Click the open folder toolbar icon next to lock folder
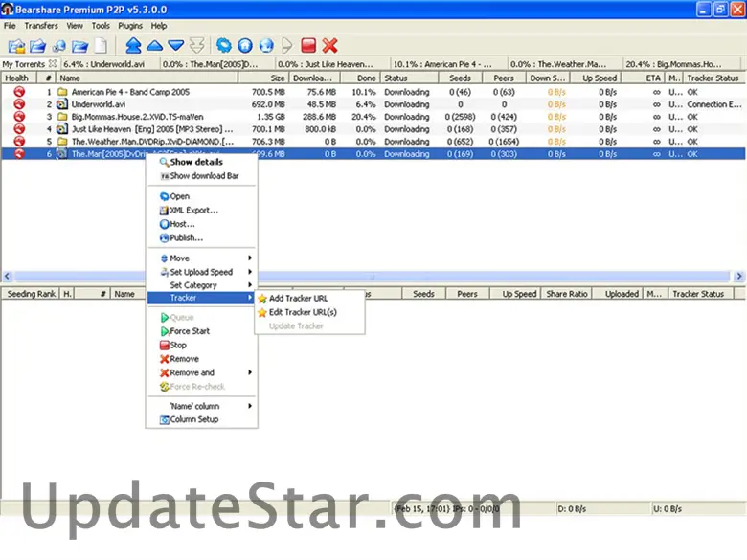This screenshot has width=747, height=560. tap(37, 46)
